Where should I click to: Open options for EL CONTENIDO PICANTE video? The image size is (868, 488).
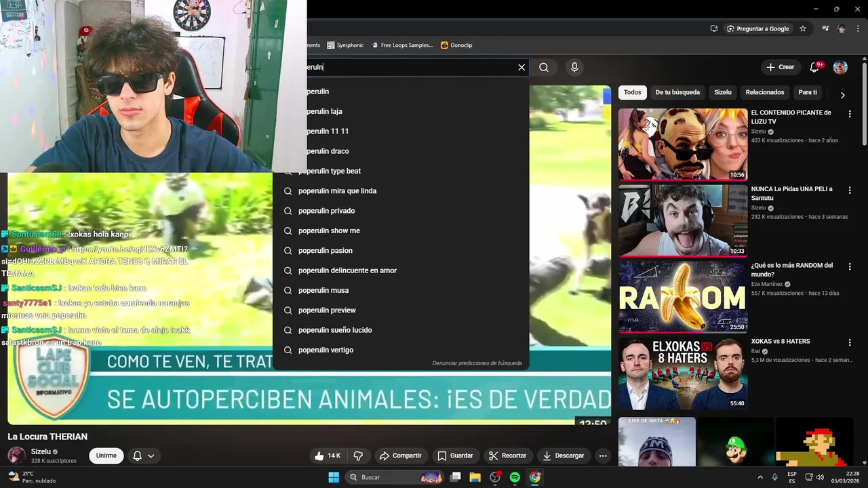click(849, 114)
